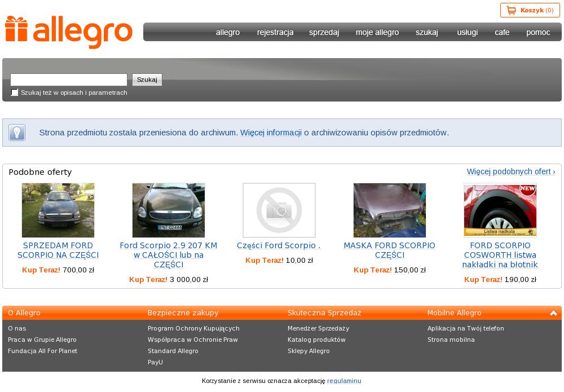The width and height of the screenshot is (564, 392).
Task: Open the 'szukaj' navigation menu item
Action: pyautogui.click(x=427, y=32)
